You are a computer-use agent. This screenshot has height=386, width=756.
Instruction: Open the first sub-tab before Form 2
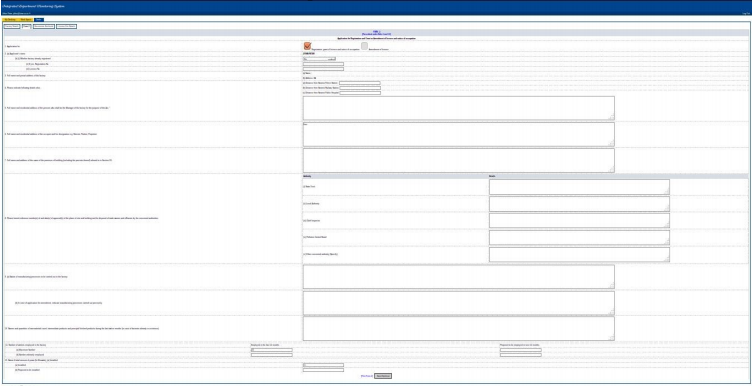click(x=12, y=27)
